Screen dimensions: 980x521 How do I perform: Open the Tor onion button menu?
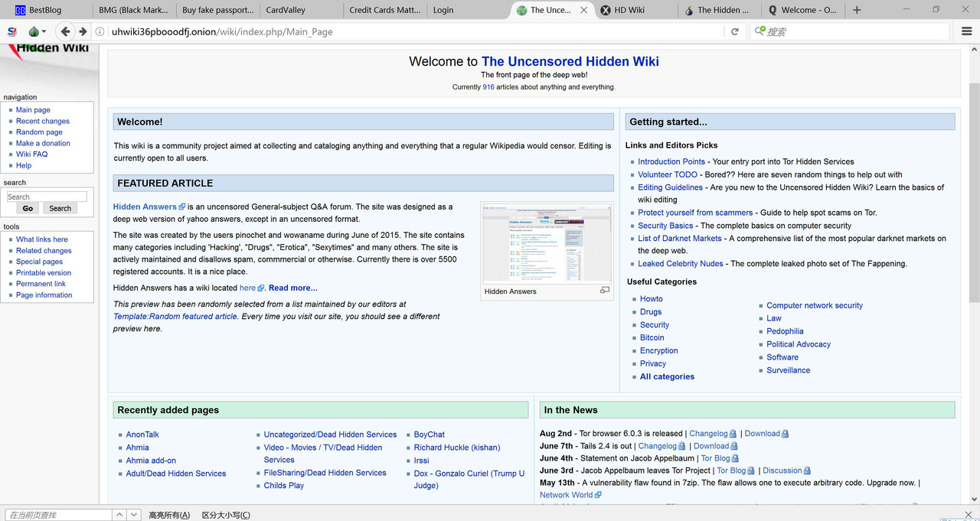pos(37,31)
